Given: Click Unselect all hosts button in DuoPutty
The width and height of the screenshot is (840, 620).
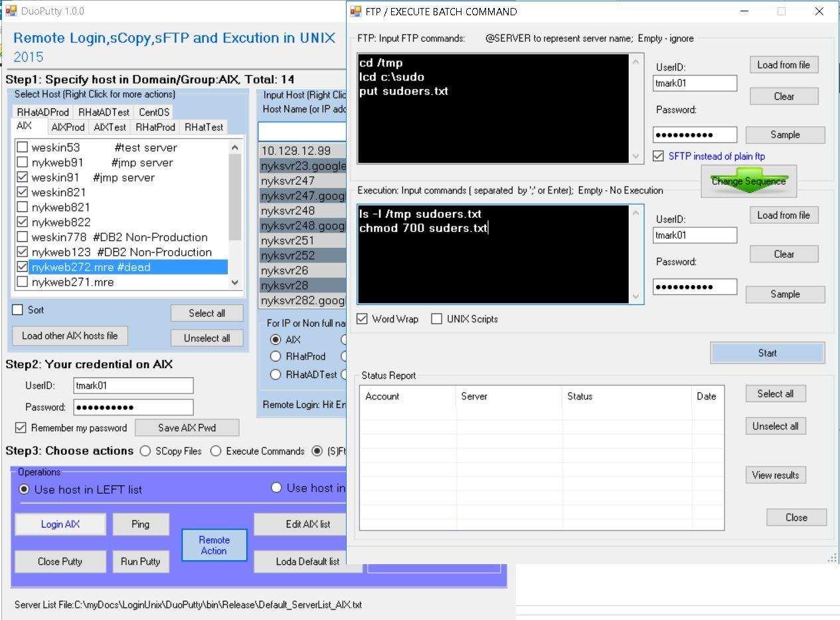Looking at the screenshot, I should [207, 338].
